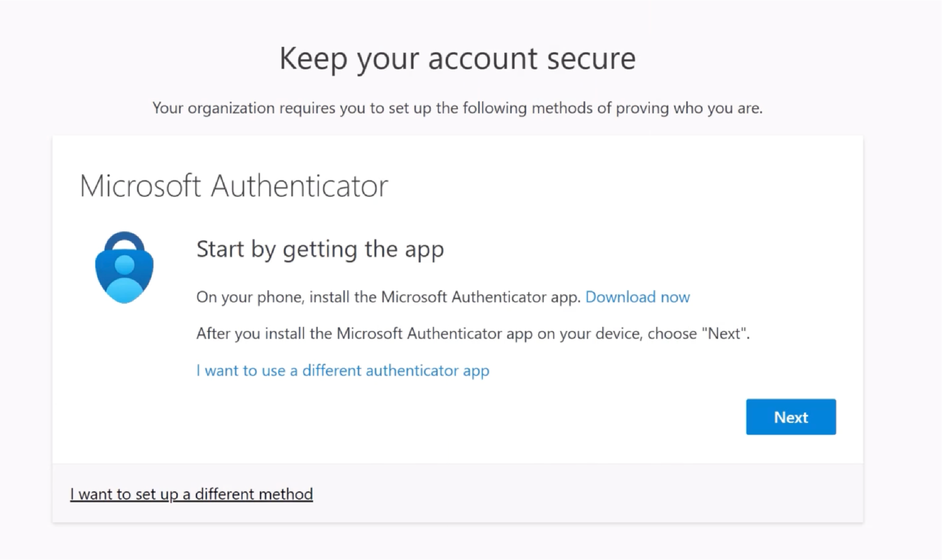Click the word 'app' in 'Start by getting the app'
Image resolution: width=942 pixels, height=560 pixels.
click(x=424, y=250)
